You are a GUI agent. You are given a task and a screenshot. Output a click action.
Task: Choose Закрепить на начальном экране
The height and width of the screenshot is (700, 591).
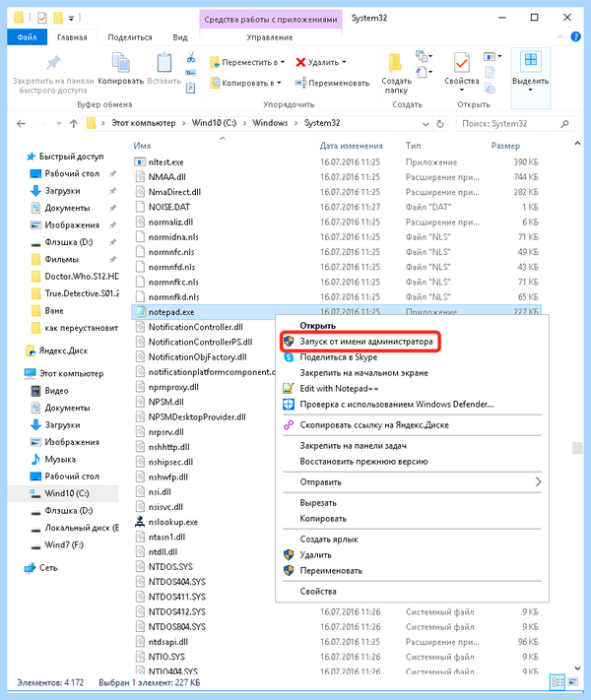[x=364, y=373]
